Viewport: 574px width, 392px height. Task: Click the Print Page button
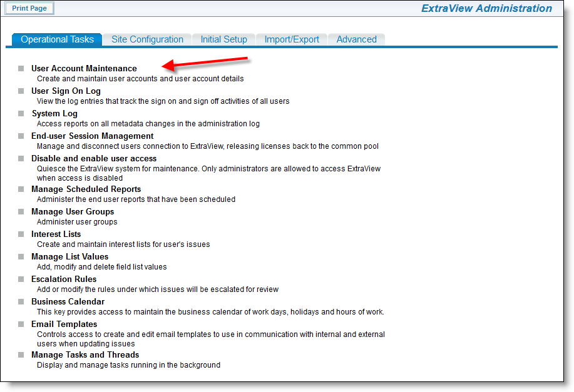tap(29, 8)
